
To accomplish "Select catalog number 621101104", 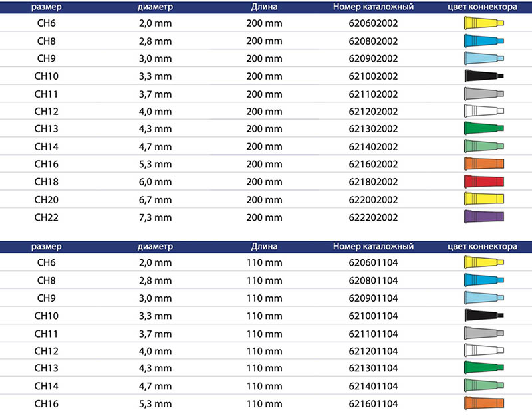I will (x=373, y=334).
